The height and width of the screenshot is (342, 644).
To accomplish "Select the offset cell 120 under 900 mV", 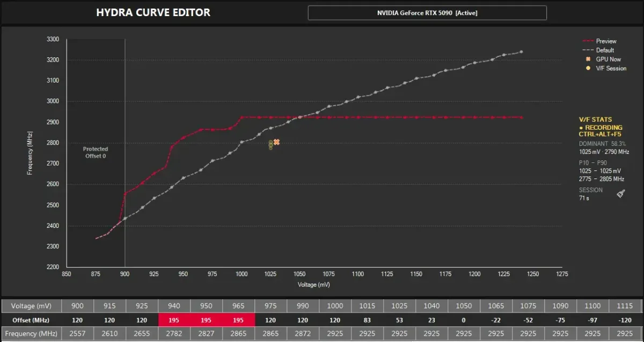I will point(78,319).
